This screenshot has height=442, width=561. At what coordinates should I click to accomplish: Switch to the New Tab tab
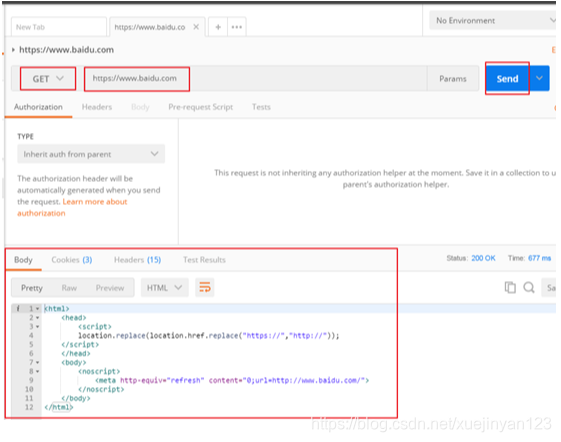(59, 27)
